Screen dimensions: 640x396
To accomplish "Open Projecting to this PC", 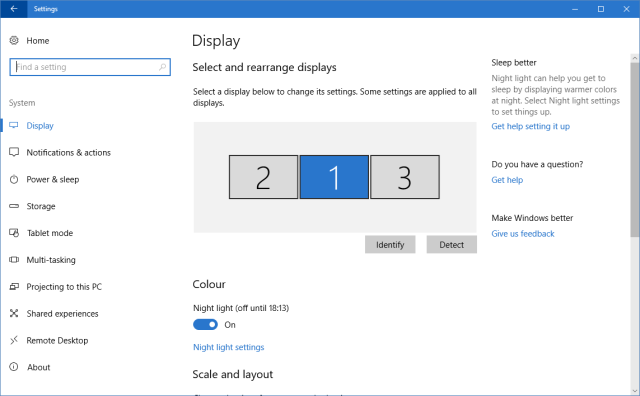I will pos(64,287).
